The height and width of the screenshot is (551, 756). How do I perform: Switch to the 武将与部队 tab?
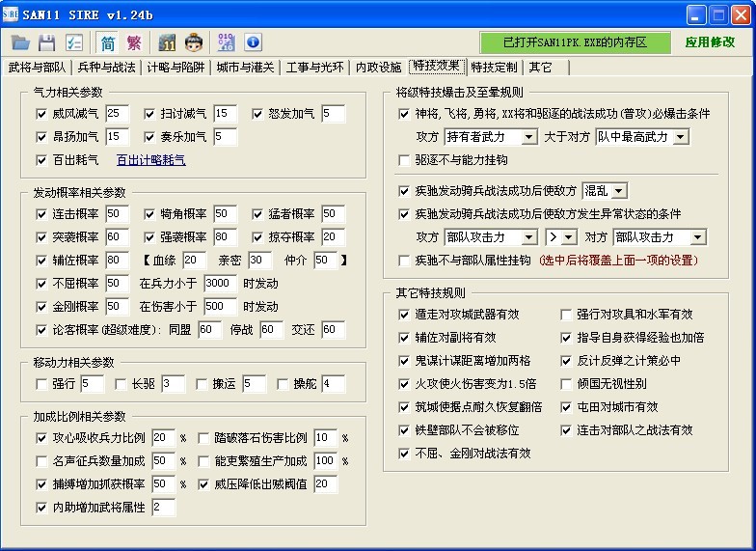pyautogui.click(x=37, y=68)
